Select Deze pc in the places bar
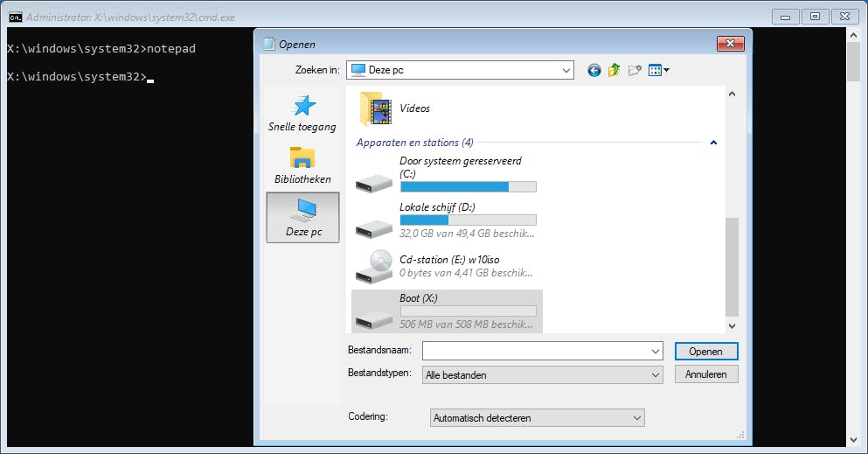Image resolution: width=868 pixels, height=454 pixels. click(302, 218)
